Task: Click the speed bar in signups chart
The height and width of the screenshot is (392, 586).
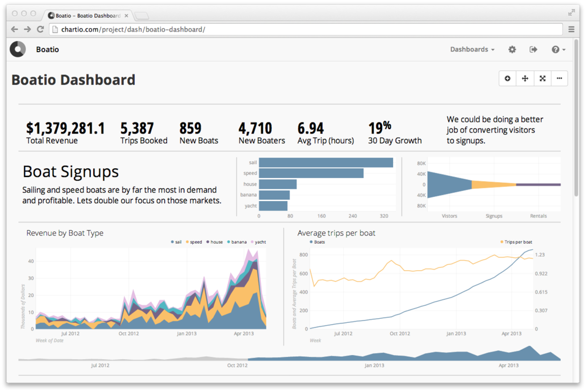Action: tap(311, 173)
